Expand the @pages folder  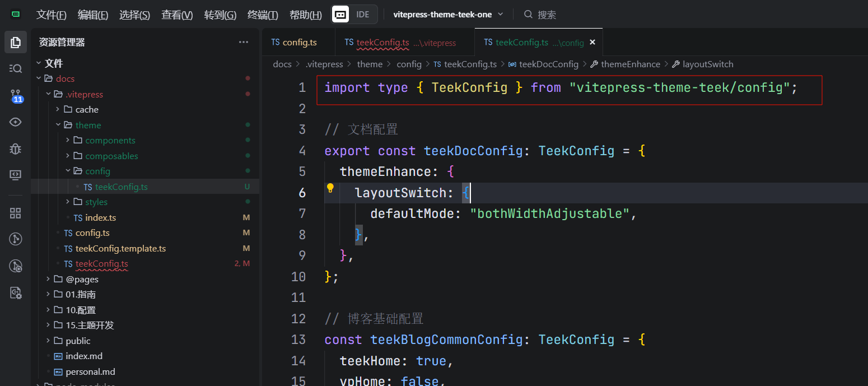(x=82, y=279)
